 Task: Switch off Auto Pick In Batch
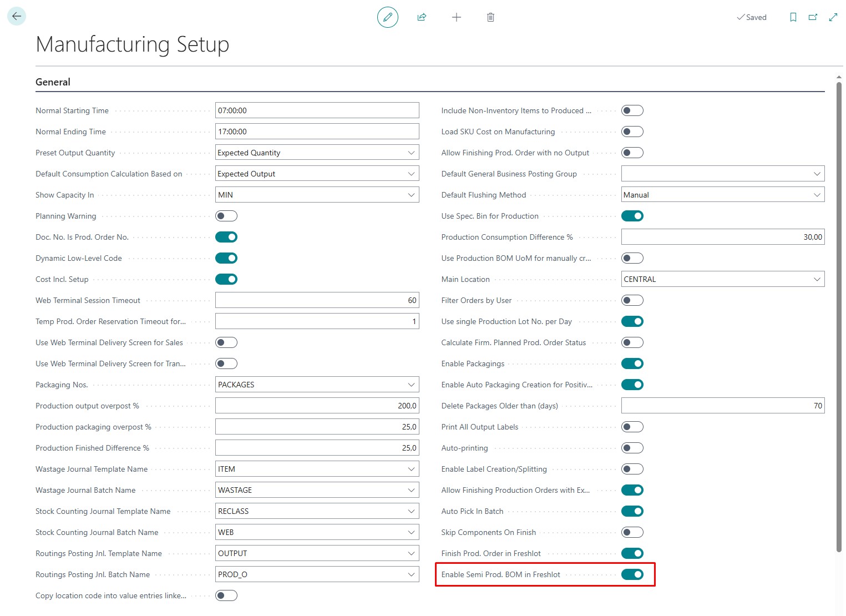tap(632, 511)
